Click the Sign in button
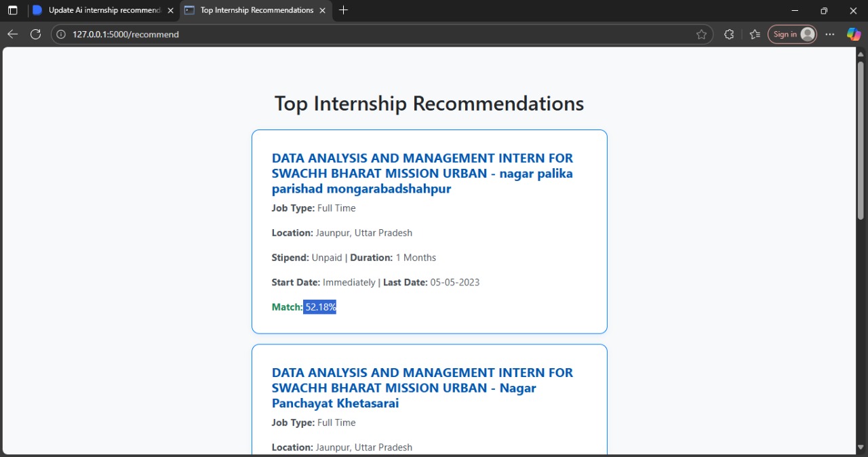Screen dimensions: 868x457 click(x=792, y=35)
